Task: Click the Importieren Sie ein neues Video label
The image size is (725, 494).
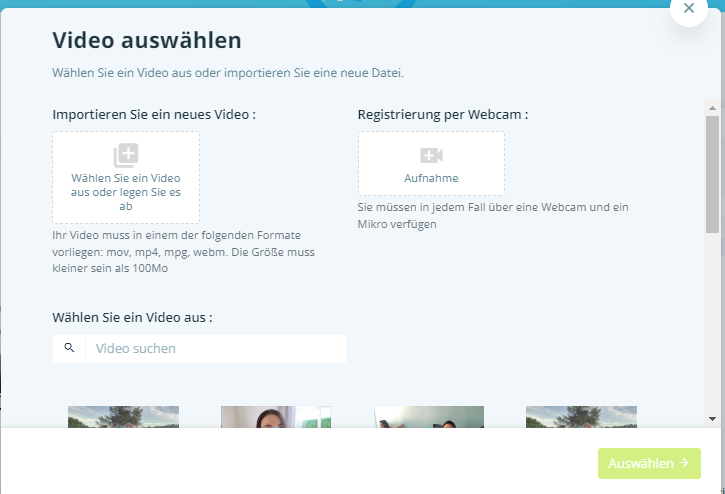Action: point(154,114)
